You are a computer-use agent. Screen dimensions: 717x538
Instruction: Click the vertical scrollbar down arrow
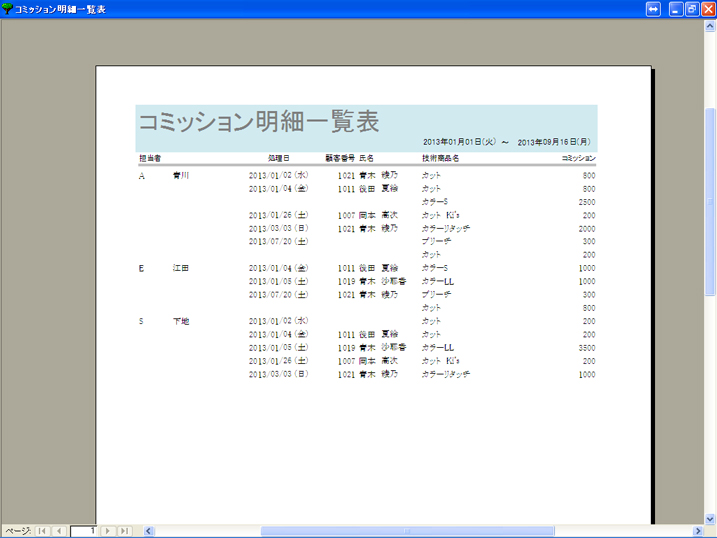pos(710,519)
